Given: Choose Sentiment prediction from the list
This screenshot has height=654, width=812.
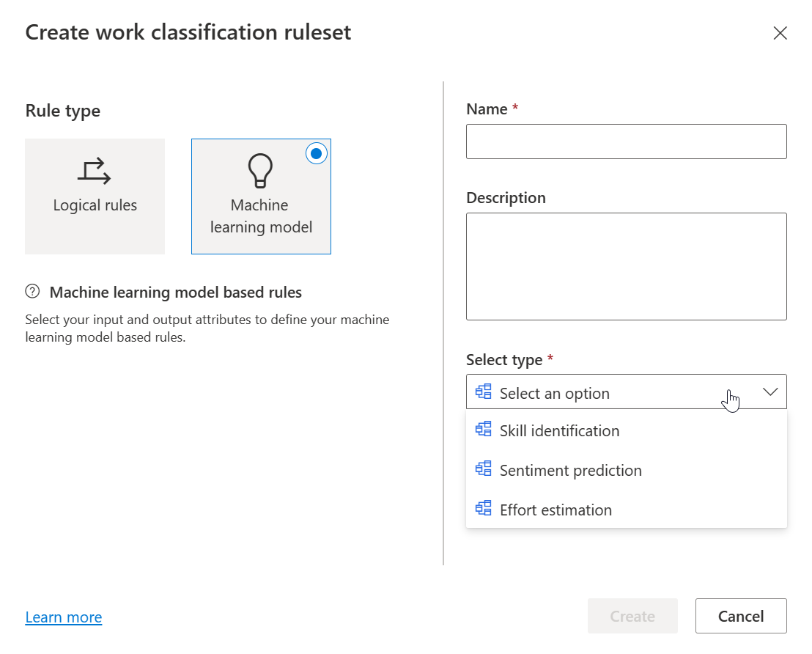Looking at the screenshot, I should click(570, 471).
